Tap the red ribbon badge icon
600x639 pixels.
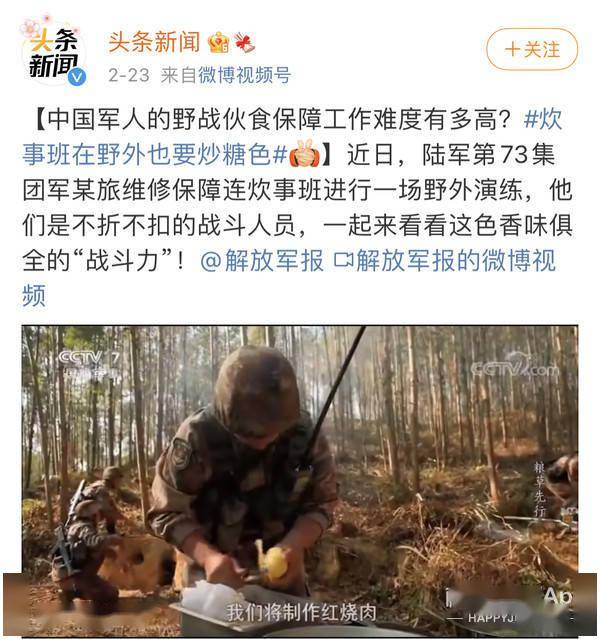[245, 43]
